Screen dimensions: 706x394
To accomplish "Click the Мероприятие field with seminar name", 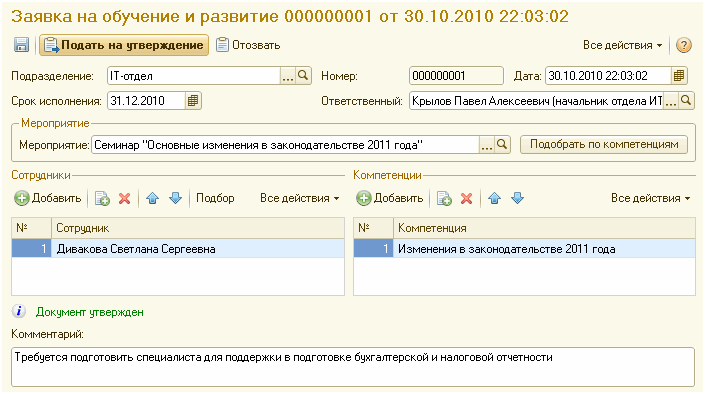I will [285, 145].
